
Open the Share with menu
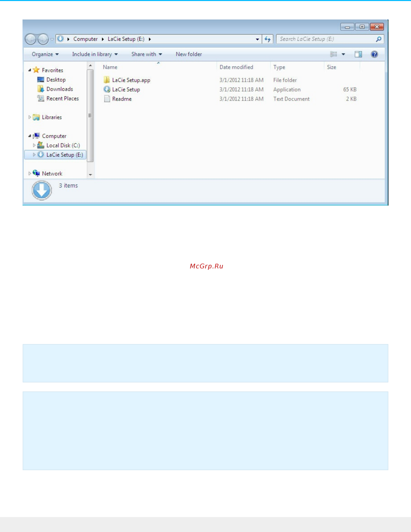pyautogui.click(x=147, y=54)
